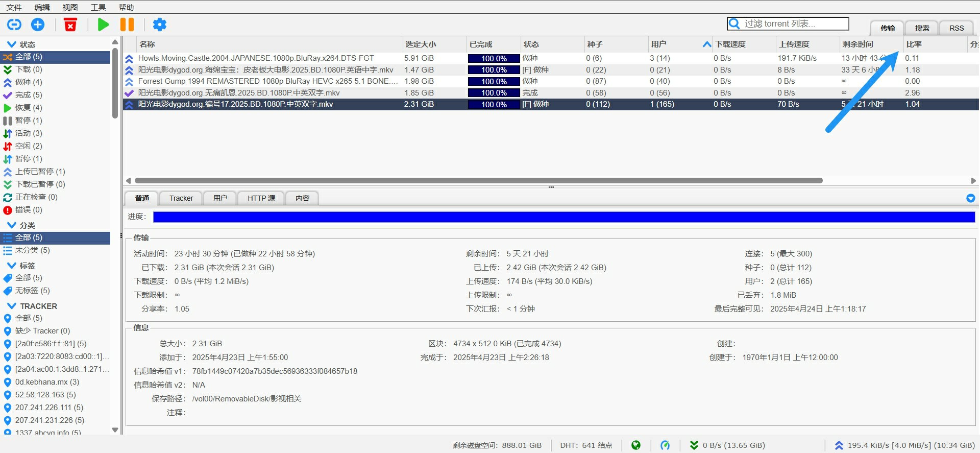Sort the list by 比率 column header
Viewport: 980px width, 453px height.
(x=914, y=44)
